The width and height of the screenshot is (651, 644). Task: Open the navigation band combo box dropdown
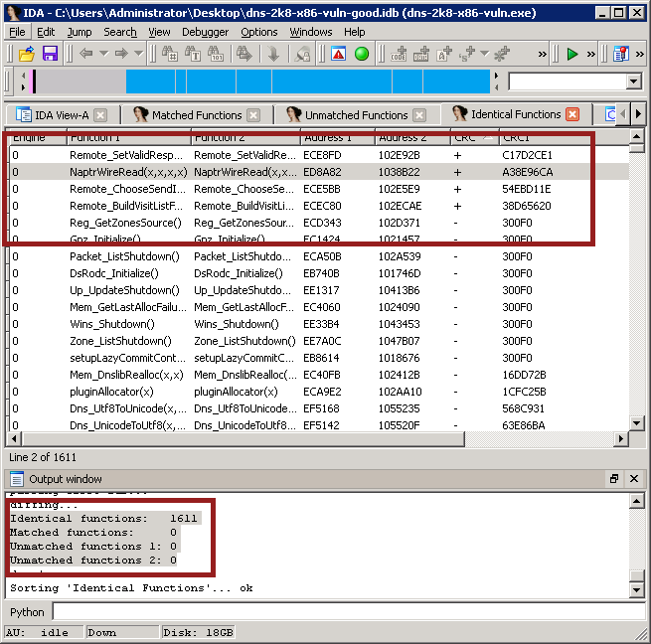[633, 81]
